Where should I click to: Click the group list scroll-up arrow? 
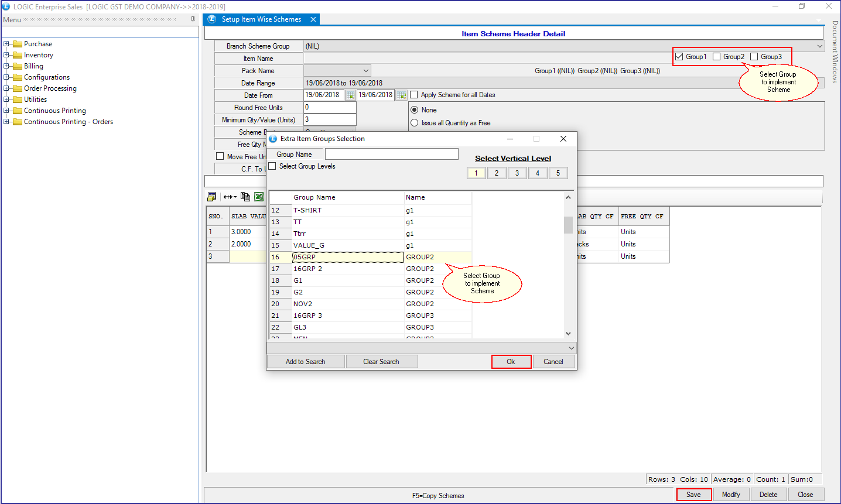(x=568, y=197)
